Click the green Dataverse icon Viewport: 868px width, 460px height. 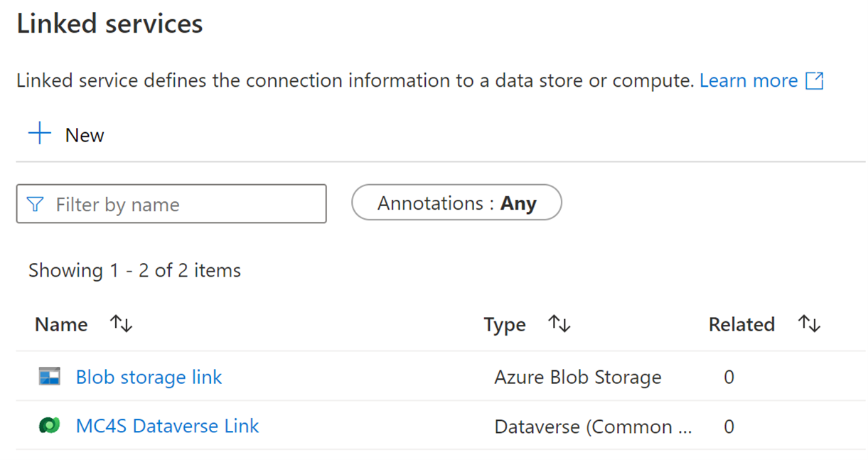[49, 426]
